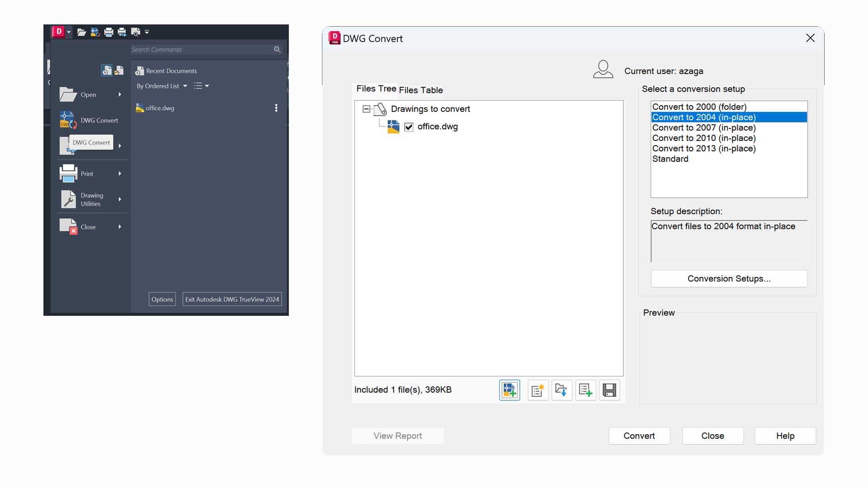Viewport: 868px width, 488px height.
Task: Uncheck the office.dwg checkbox
Action: pyautogui.click(x=409, y=127)
